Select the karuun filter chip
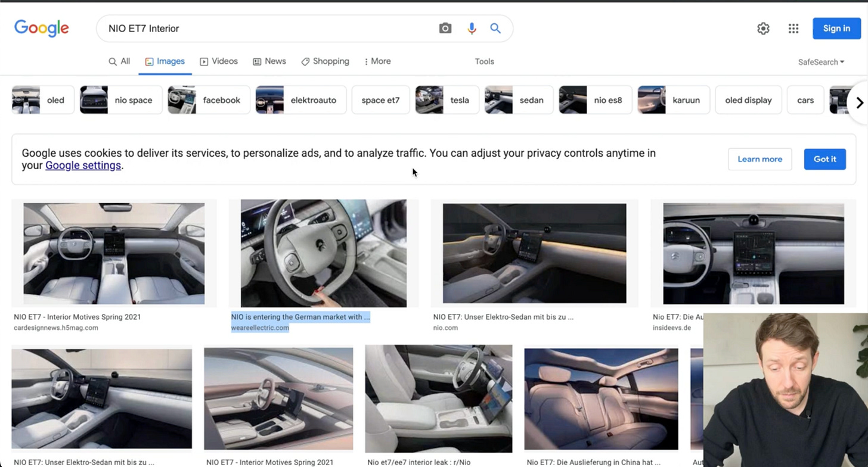The height and width of the screenshot is (467, 868). (674, 100)
